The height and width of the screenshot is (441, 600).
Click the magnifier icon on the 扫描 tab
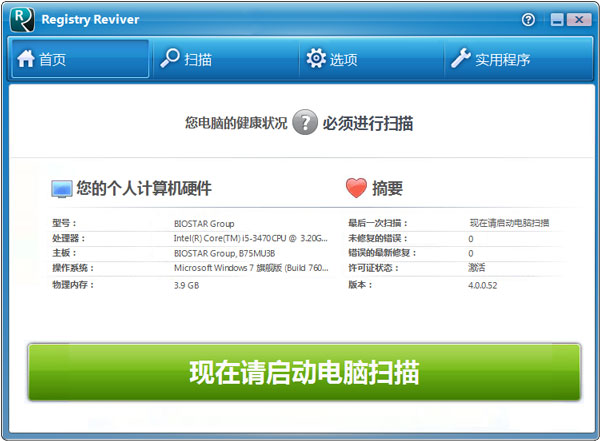[x=170, y=59]
